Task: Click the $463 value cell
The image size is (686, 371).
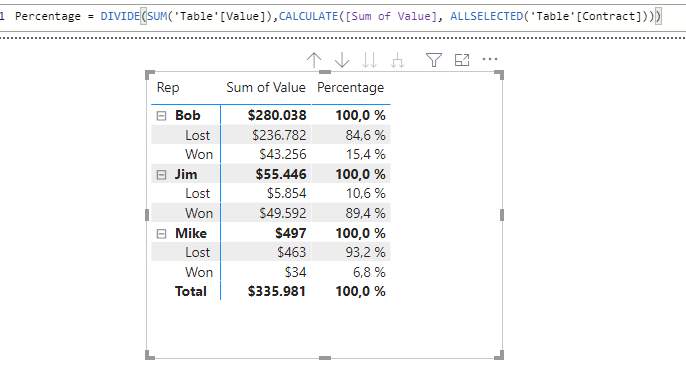Action: tap(292, 252)
